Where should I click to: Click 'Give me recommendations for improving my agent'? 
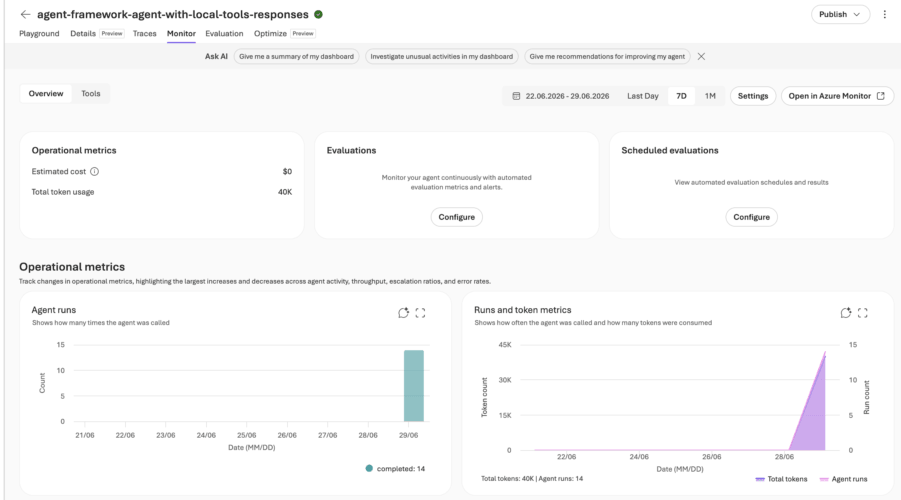pyautogui.click(x=607, y=56)
